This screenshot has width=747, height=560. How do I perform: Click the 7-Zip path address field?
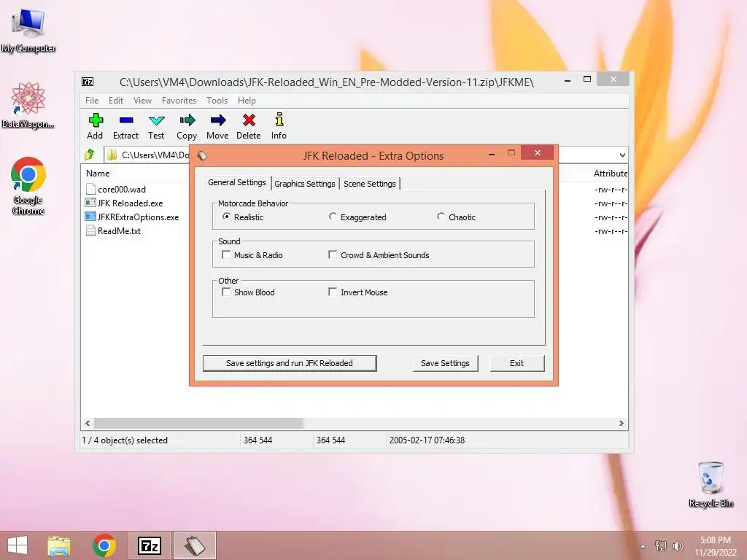(x=147, y=155)
